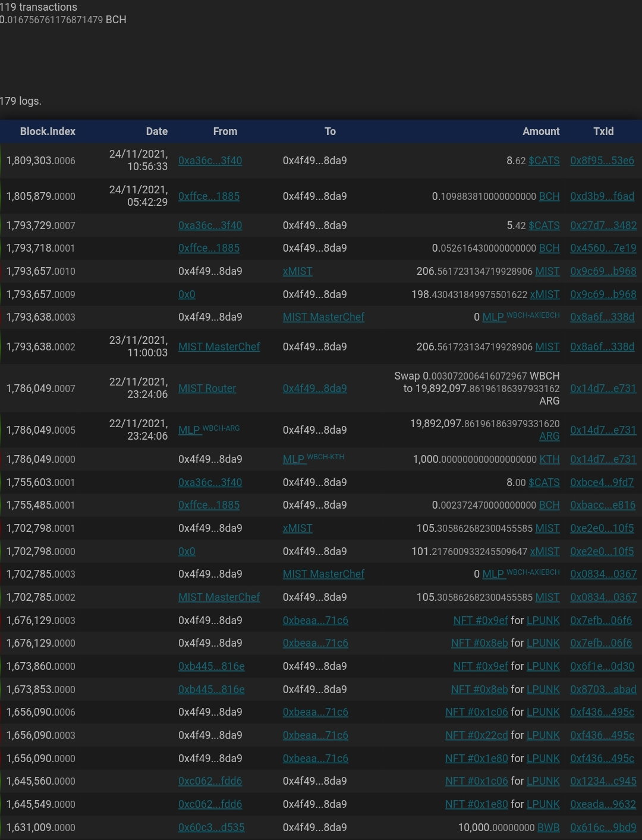This screenshot has width=642, height=840.
Task: Select date 23/11/2021, 11:00:03
Action: (x=139, y=346)
